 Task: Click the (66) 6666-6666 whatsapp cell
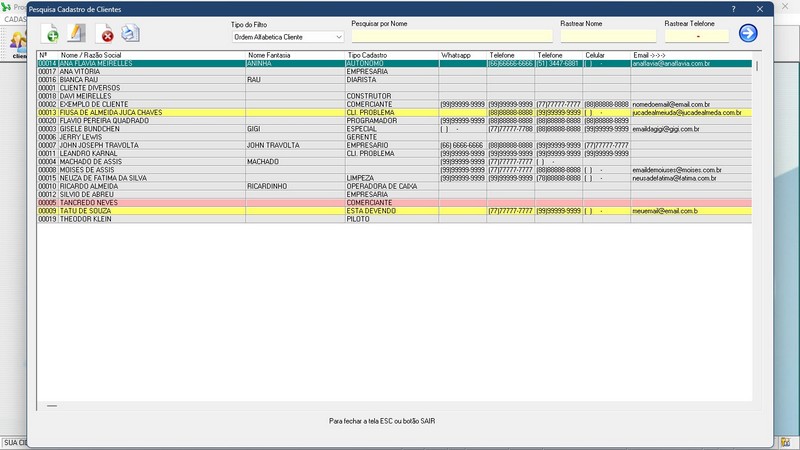[463, 145]
